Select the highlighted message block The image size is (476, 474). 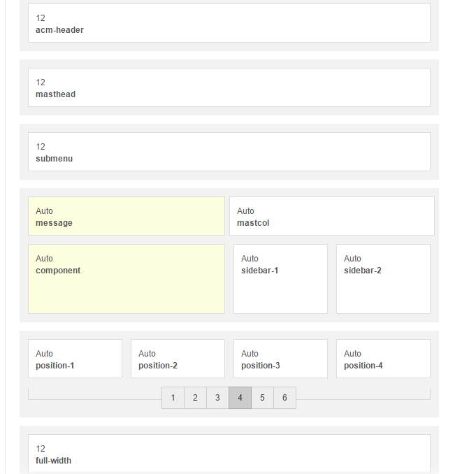coord(126,216)
